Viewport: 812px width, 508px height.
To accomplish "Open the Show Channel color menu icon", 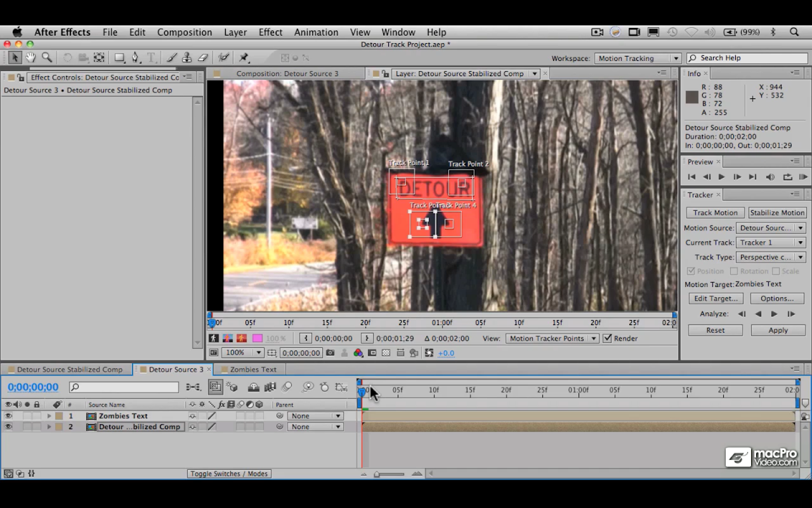I will [358, 353].
